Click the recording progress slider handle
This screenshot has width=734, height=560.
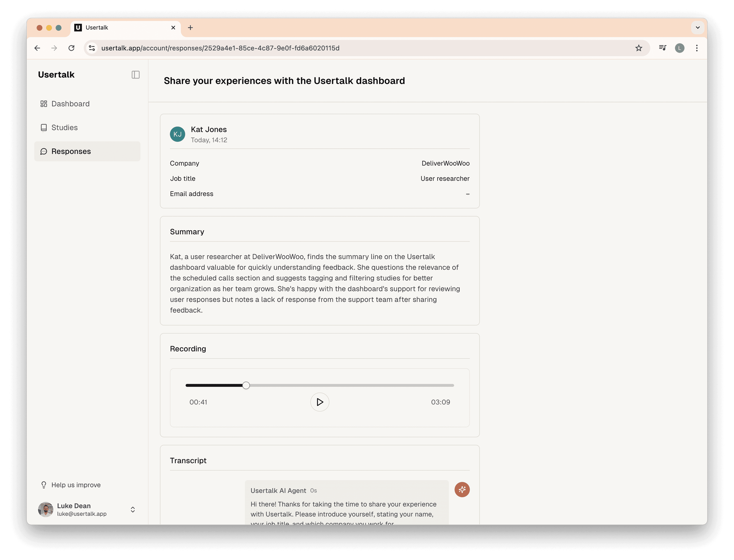(246, 385)
